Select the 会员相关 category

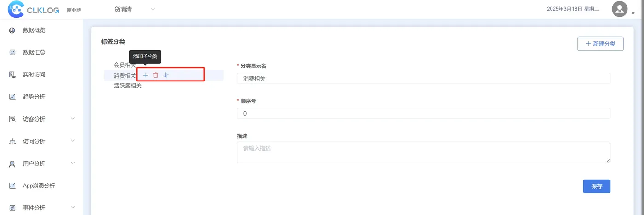click(x=125, y=65)
